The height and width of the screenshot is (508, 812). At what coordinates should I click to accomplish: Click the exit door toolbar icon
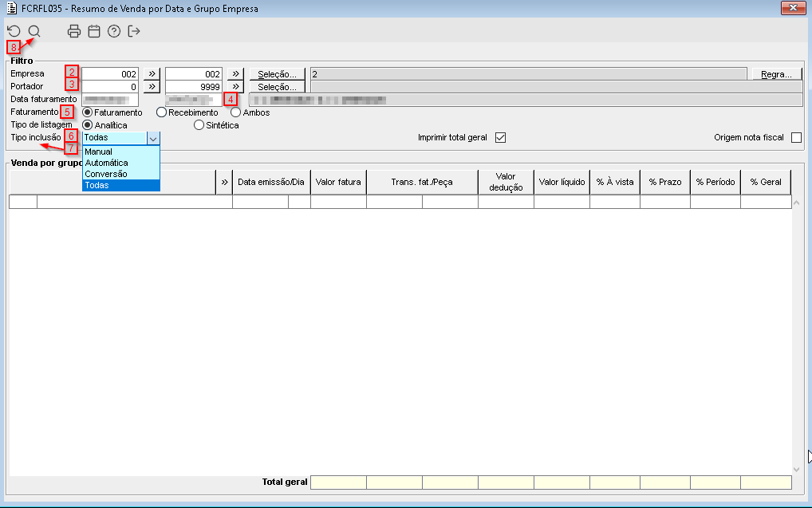pyautogui.click(x=134, y=31)
